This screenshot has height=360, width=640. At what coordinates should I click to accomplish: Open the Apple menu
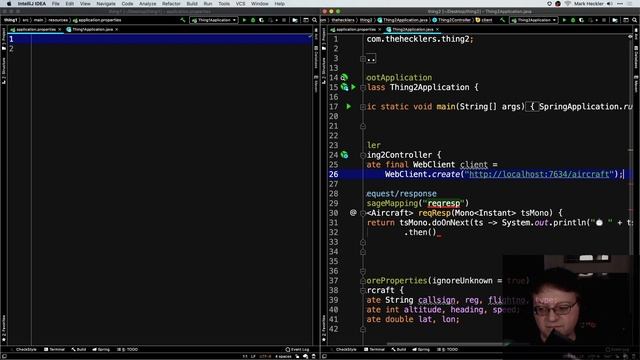pos(9,4)
